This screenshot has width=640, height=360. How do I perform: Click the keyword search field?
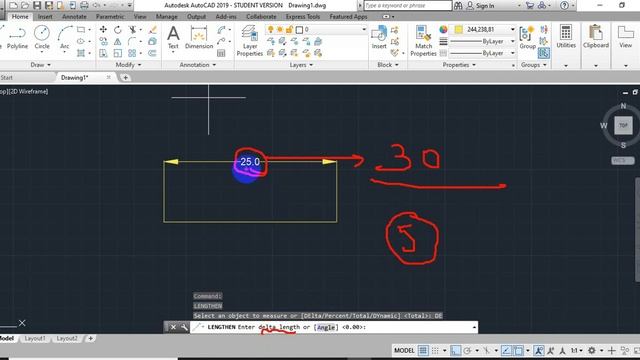click(407, 5)
